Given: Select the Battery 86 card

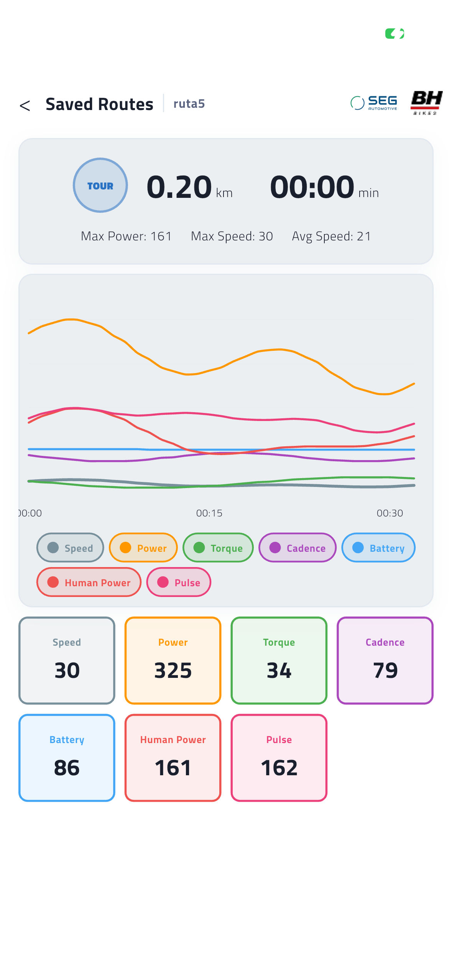Looking at the screenshot, I should (x=67, y=758).
